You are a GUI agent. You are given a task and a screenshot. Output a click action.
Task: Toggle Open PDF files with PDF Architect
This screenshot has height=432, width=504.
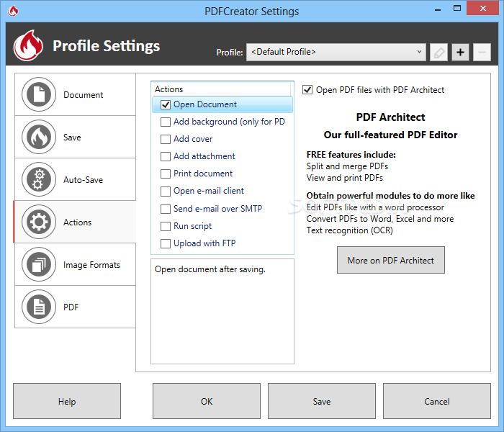307,90
